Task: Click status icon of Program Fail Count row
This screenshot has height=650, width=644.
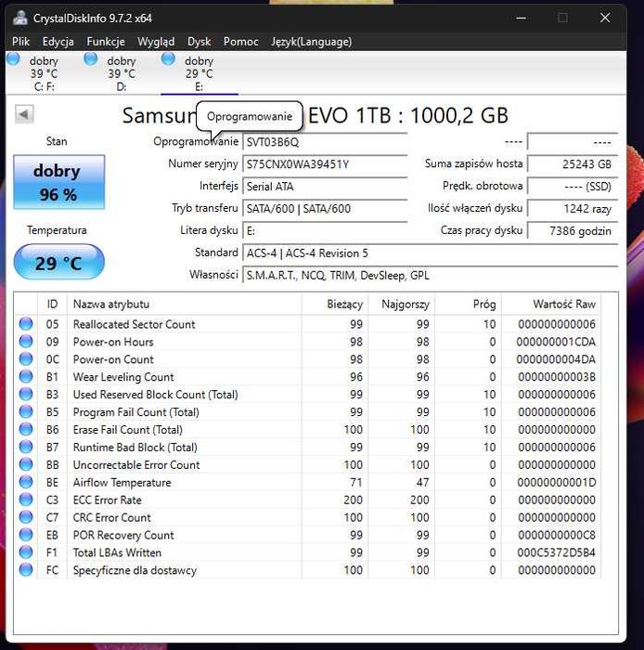Action: pos(26,411)
